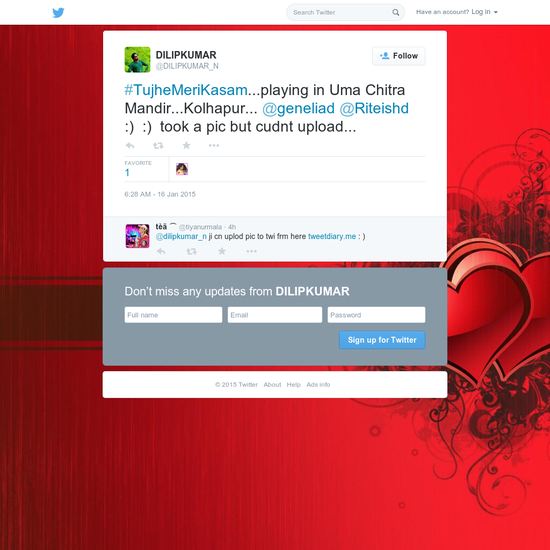550x550 pixels.
Task: Open the @tiyanurmala handle
Action: [x=200, y=227]
